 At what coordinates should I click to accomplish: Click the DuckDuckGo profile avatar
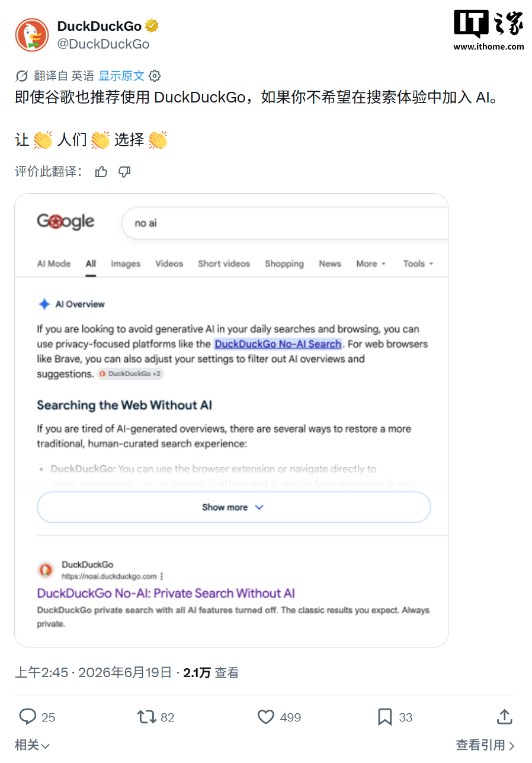32,34
